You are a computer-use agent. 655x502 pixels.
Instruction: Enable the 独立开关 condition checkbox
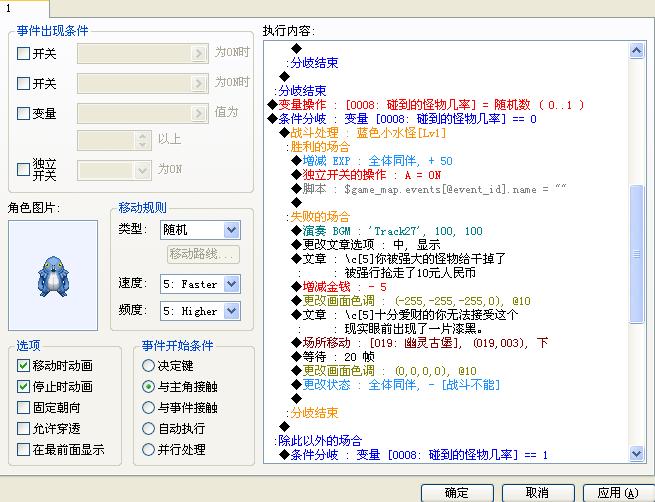(23, 170)
